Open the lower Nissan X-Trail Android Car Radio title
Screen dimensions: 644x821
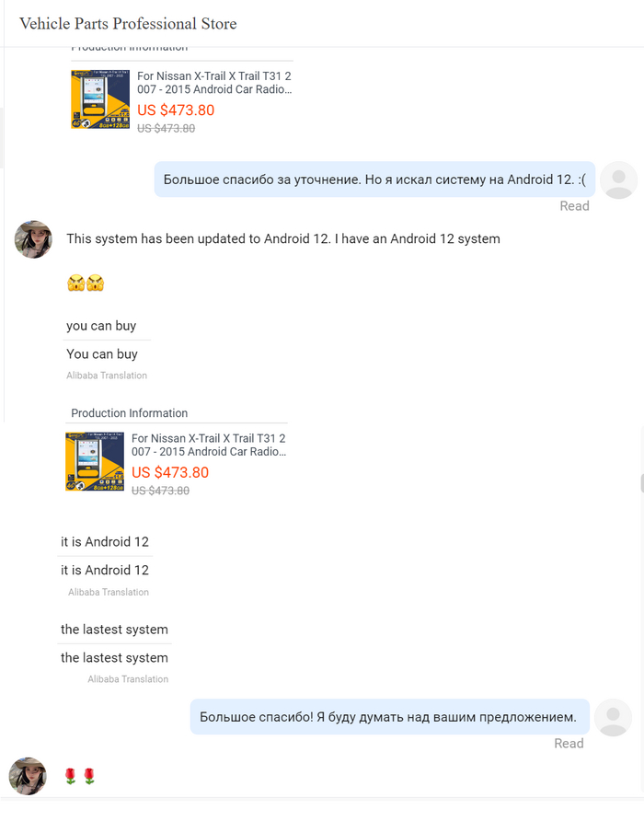[209, 445]
